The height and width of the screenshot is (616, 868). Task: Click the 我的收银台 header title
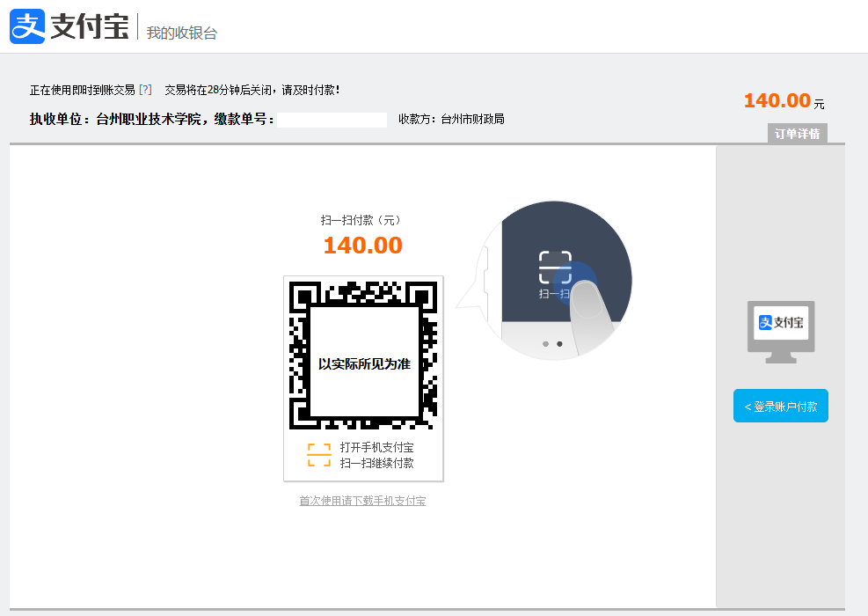181,33
